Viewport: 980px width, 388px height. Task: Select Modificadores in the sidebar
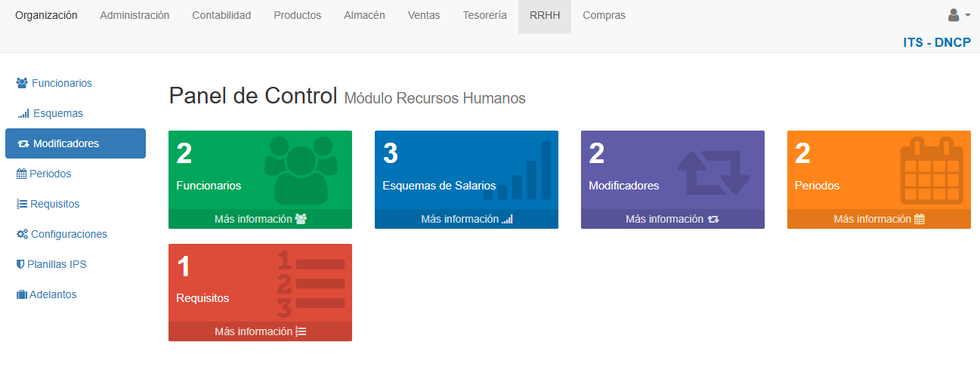click(x=75, y=143)
